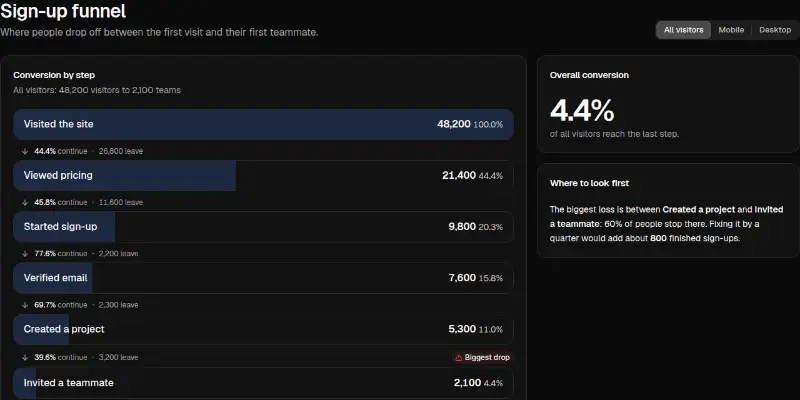Select the Invited a teammate funnel step
This screenshot has height=400, width=800.
click(263, 383)
